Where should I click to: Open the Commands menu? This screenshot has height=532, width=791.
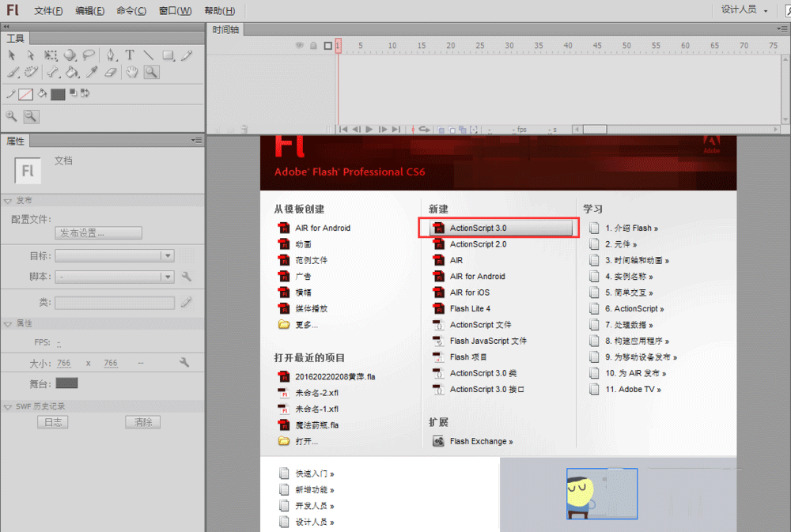click(131, 10)
